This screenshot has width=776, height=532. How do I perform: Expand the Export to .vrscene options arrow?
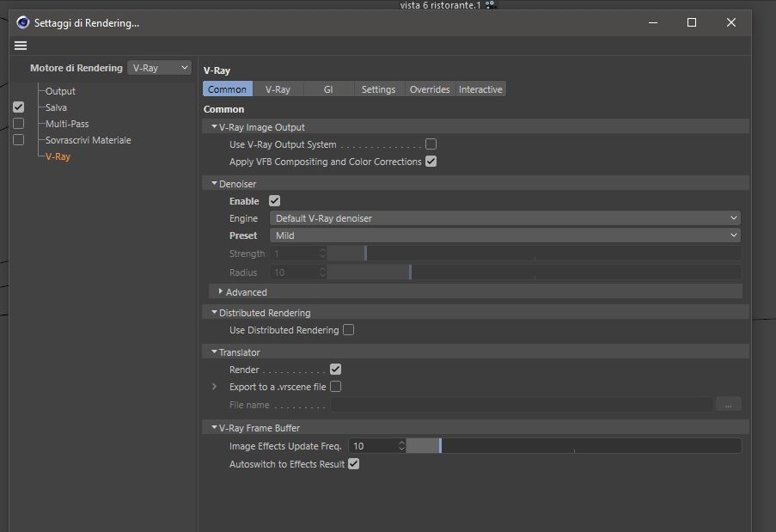(214, 387)
